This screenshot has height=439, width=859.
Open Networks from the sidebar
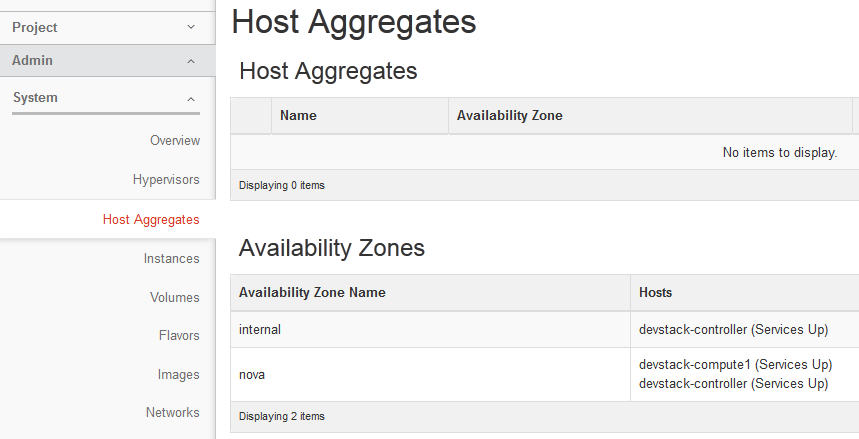(173, 412)
